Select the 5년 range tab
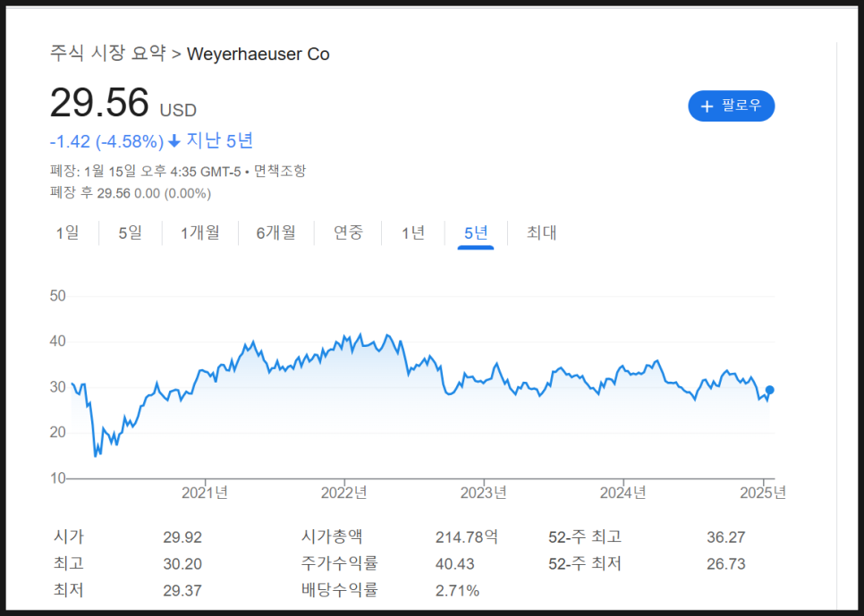The image size is (864, 616). [476, 232]
